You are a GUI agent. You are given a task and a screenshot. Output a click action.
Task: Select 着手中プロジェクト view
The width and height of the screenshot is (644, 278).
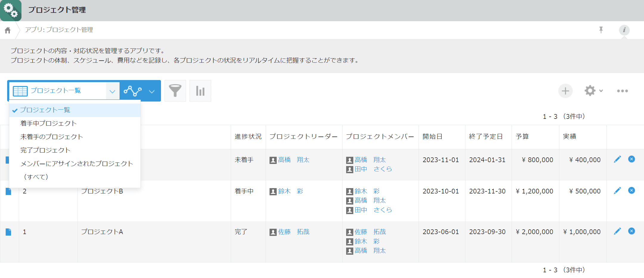[x=75, y=123]
